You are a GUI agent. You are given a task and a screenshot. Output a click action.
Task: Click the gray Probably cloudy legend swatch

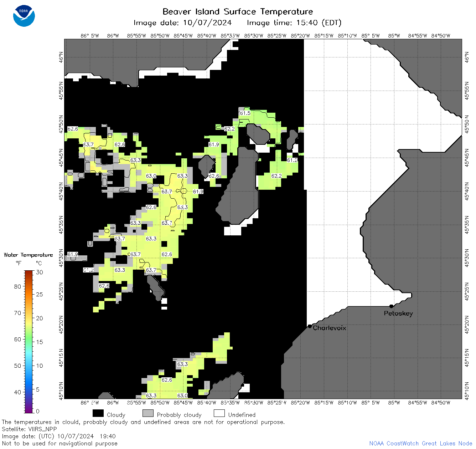click(148, 413)
